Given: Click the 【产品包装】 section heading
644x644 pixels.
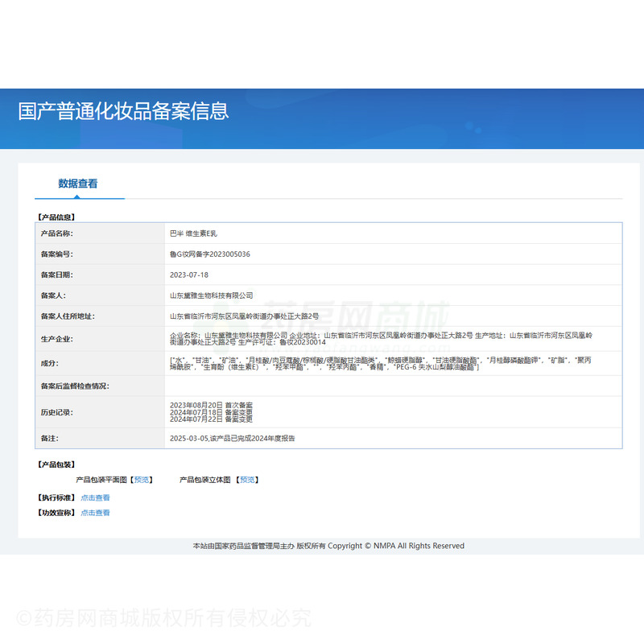Looking at the screenshot, I should click(x=56, y=464).
